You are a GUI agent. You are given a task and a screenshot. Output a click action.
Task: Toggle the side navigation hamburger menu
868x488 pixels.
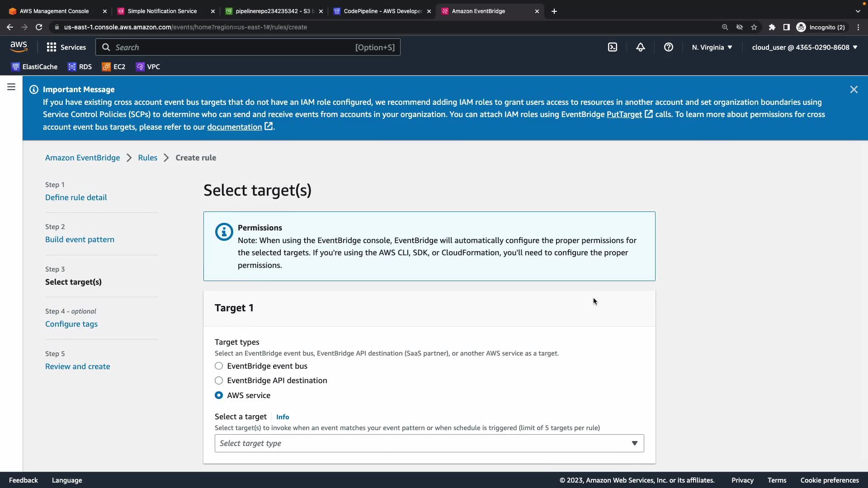pyautogui.click(x=11, y=87)
